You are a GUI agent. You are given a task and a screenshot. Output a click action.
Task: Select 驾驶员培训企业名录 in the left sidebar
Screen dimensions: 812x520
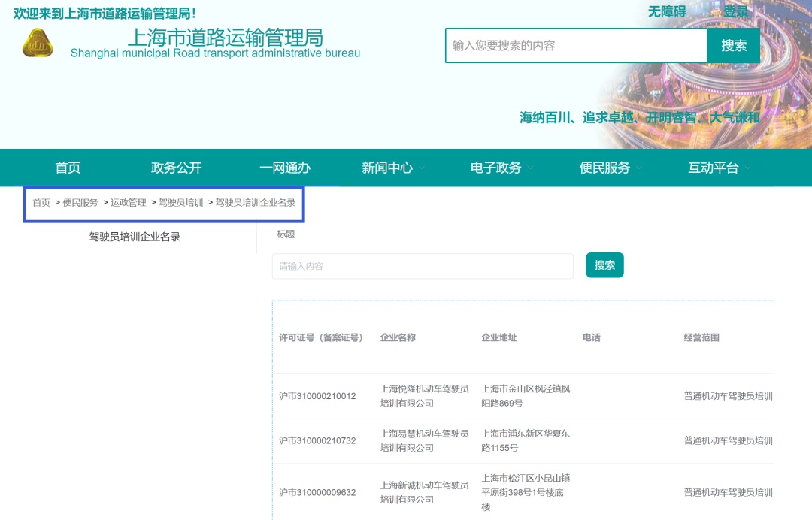pos(135,237)
